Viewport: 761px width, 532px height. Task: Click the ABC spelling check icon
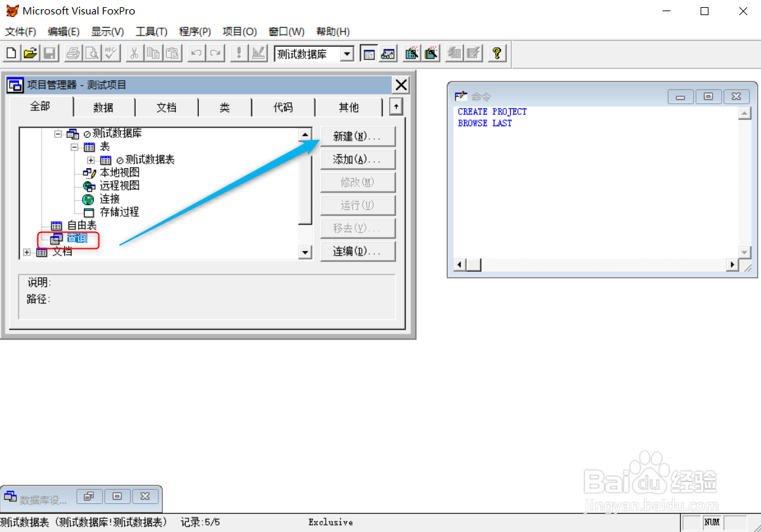pos(111,53)
